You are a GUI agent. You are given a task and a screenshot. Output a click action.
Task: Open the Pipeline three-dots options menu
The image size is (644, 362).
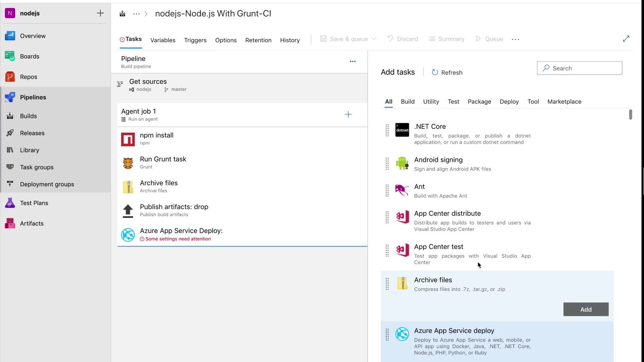353,61
